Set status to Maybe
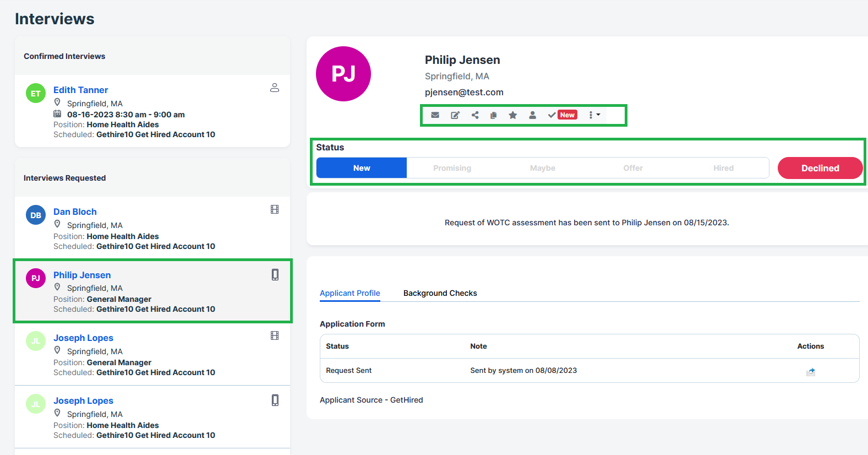 (x=542, y=168)
